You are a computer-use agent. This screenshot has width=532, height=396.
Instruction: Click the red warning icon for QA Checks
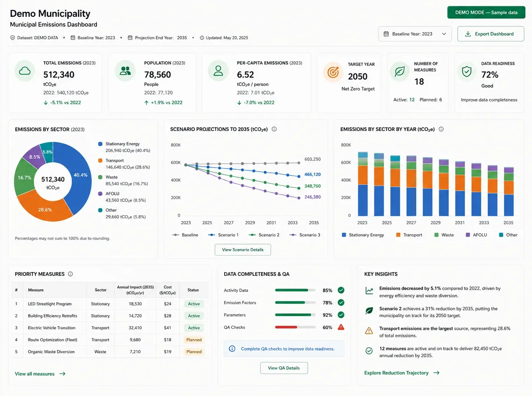341,327
